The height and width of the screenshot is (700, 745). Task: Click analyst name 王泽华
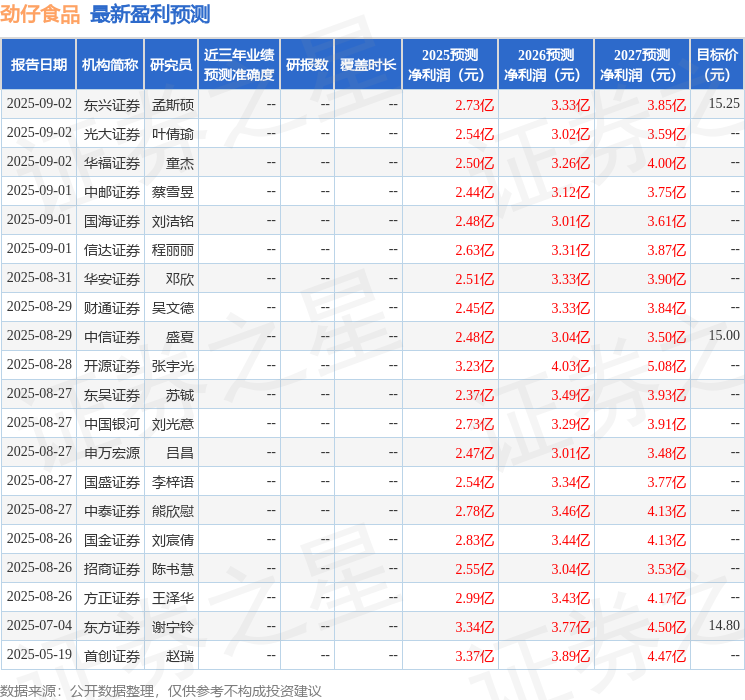[x=173, y=598]
